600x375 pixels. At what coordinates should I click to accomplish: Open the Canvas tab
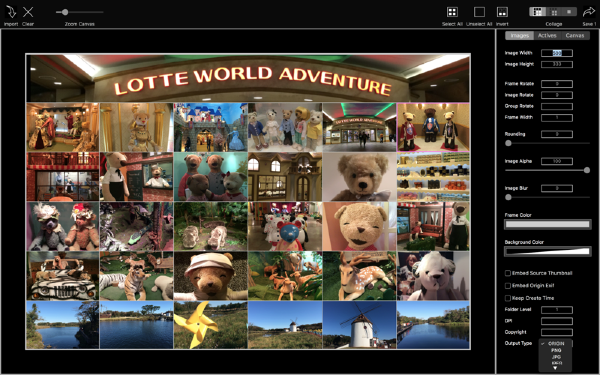575,36
